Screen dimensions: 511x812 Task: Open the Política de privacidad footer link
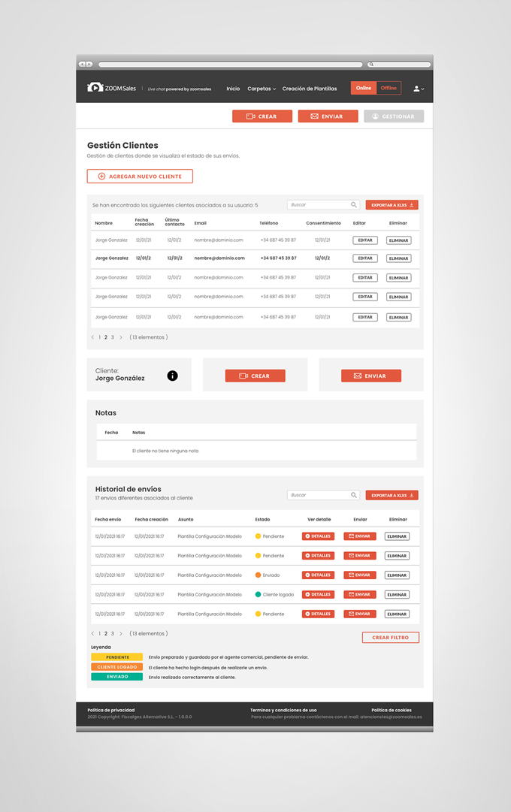point(111,709)
